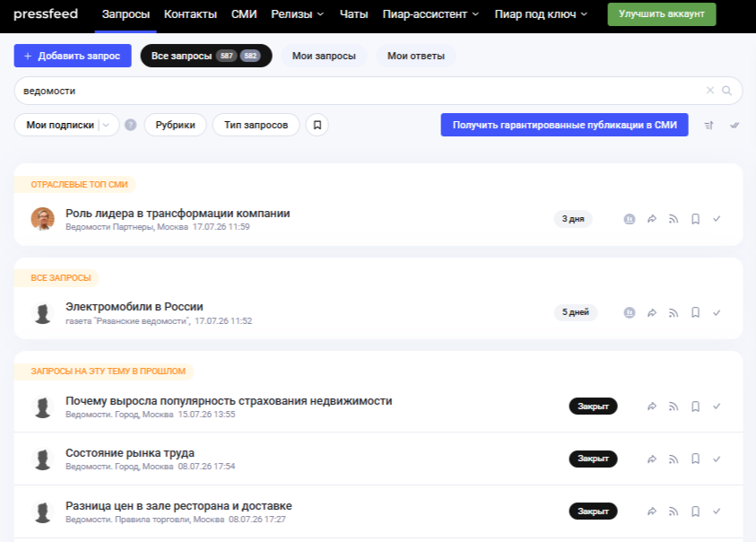756x542 pixels.
Task: Bookmark the "Электромобили в России" request
Action: 695,313
